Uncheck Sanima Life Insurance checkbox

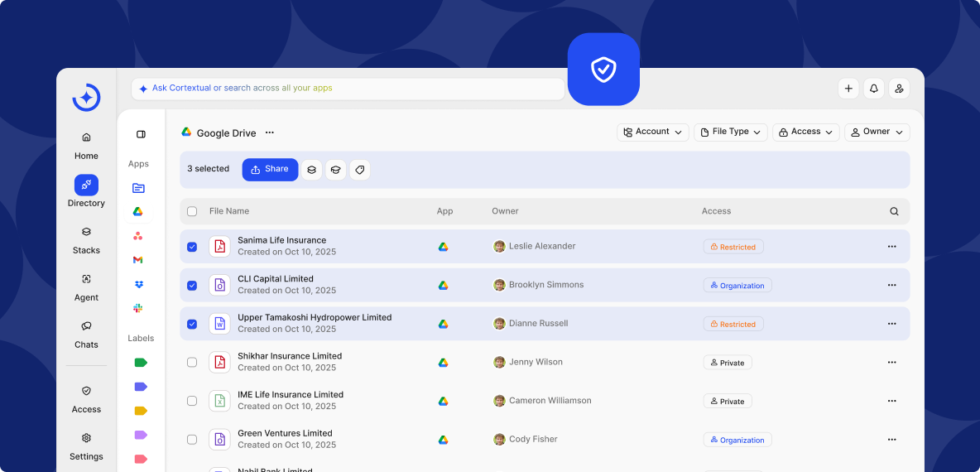[192, 247]
